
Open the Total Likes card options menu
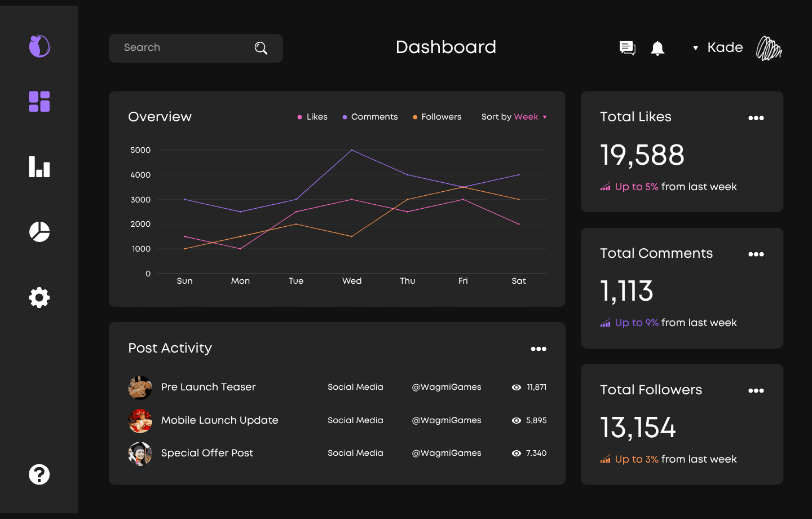coord(756,118)
